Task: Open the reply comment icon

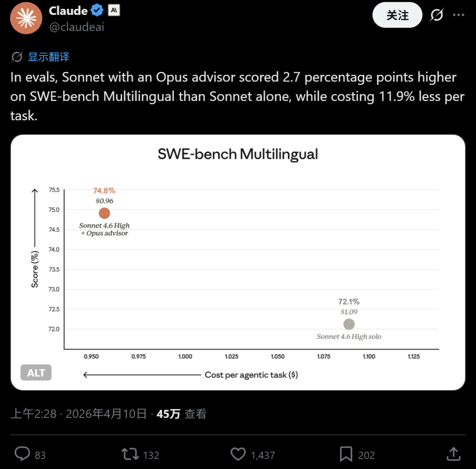Action: pyautogui.click(x=22, y=454)
